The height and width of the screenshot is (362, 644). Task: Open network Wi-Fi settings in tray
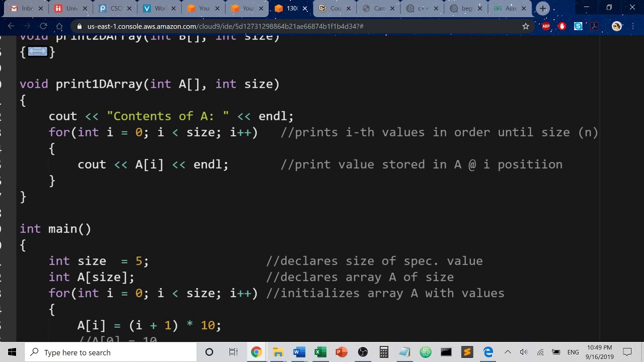(x=540, y=352)
